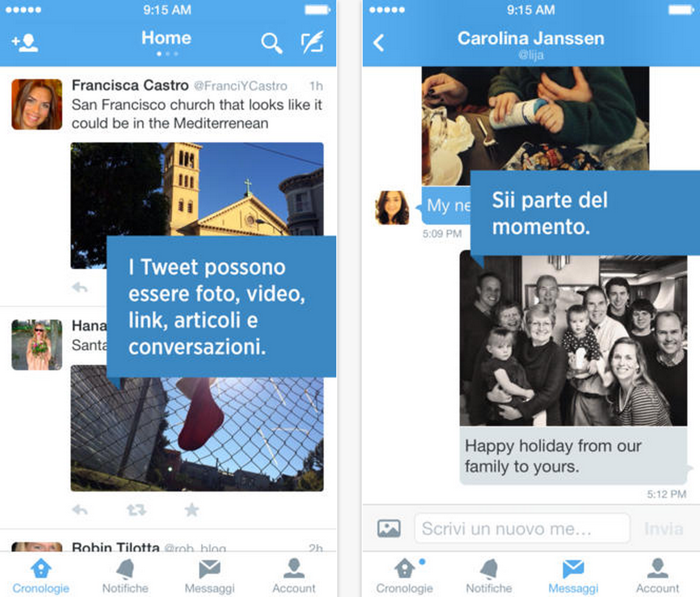Select Messaggi tab in message screen
Image resolution: width=700 pixels, height=597 pixels.
point(573,576)
